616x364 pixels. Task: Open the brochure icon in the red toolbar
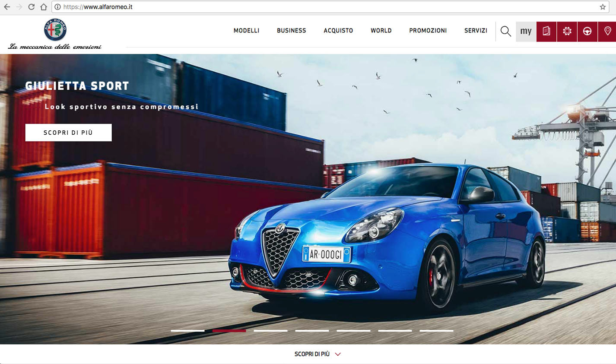[x=546, y=32]
